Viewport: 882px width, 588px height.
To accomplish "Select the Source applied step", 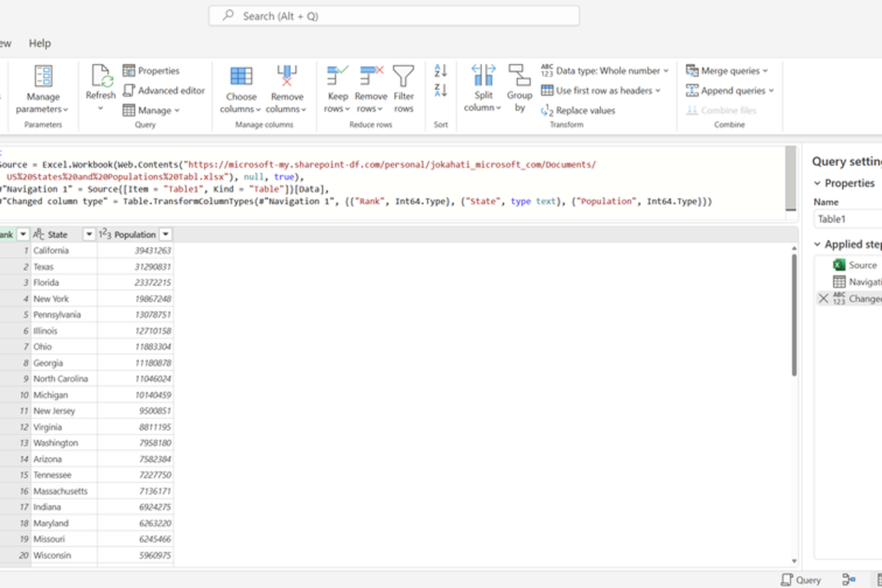I will pos(855,265).
